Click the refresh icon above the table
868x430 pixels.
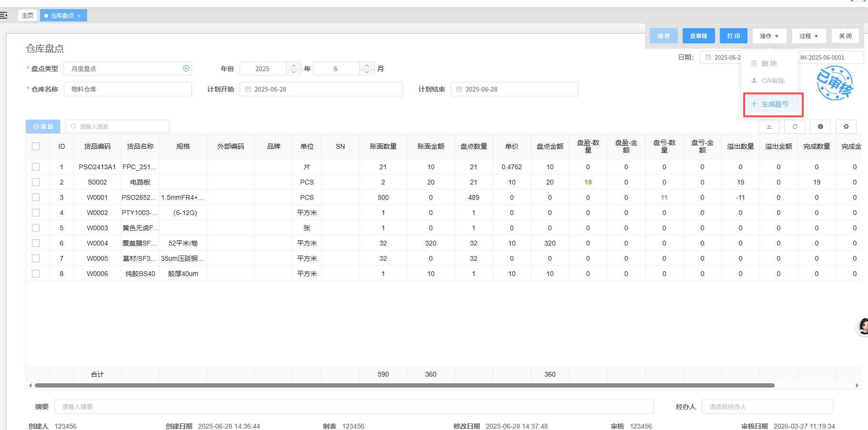(x=795, y=127)
